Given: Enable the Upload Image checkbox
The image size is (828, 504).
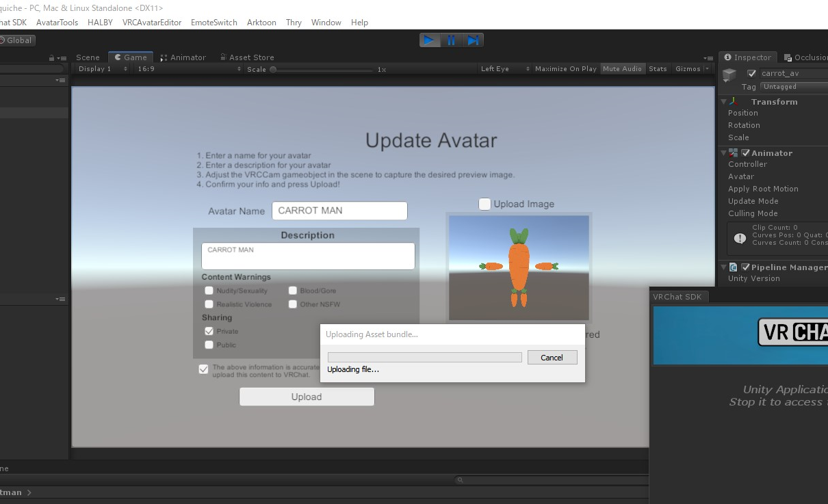Looking at the screenshot, I should 484,204.
